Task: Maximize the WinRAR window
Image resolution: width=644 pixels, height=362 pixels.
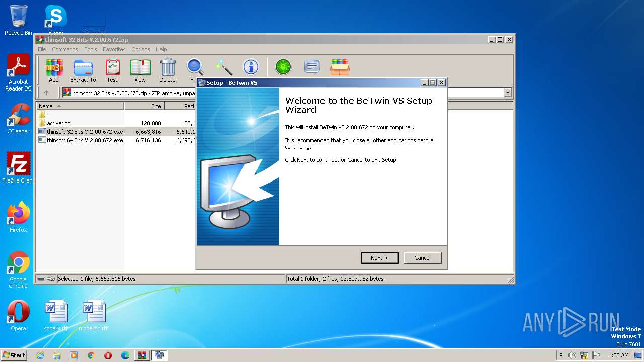Action: click(x=500, y=40)
